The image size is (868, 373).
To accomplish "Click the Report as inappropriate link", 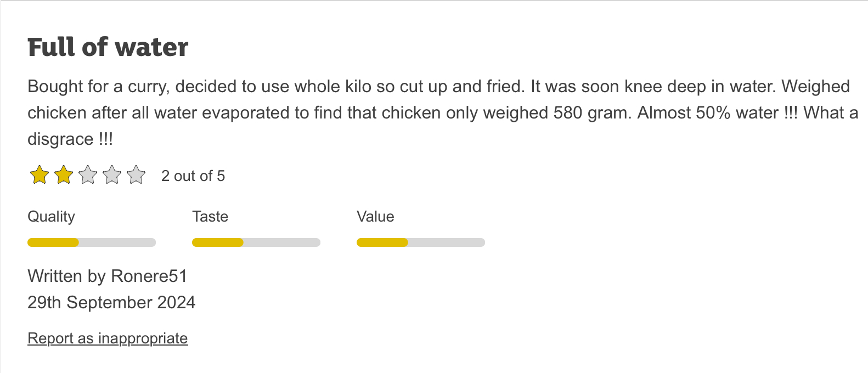I will coord(108,338).
